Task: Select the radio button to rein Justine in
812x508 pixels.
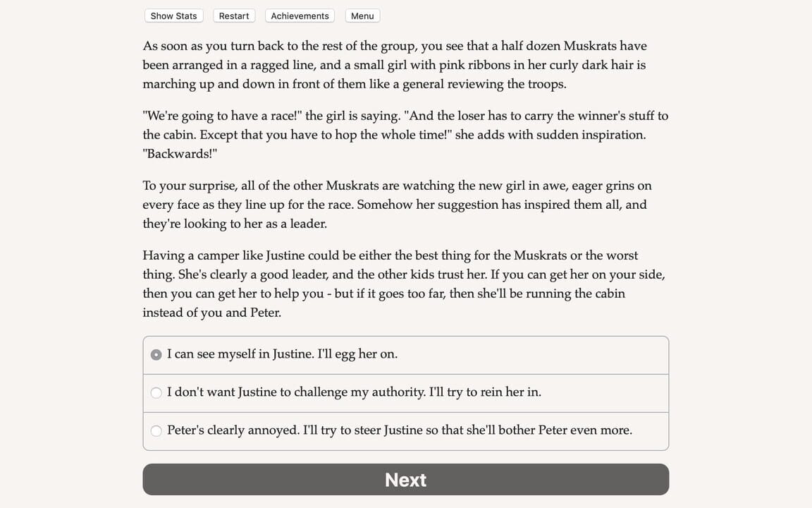Action: pos(156,392)
